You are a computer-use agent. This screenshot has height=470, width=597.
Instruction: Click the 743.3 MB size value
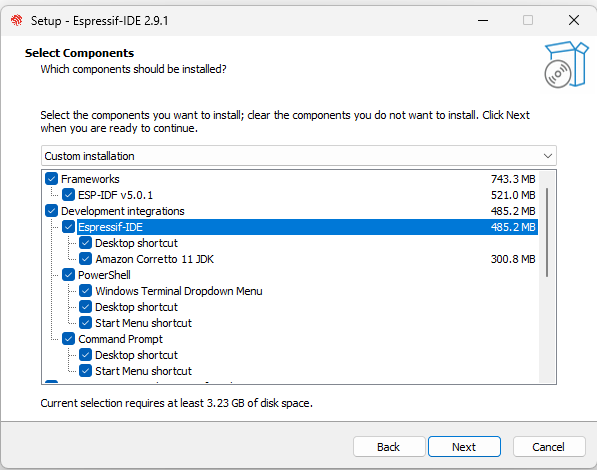coord(513,179)
